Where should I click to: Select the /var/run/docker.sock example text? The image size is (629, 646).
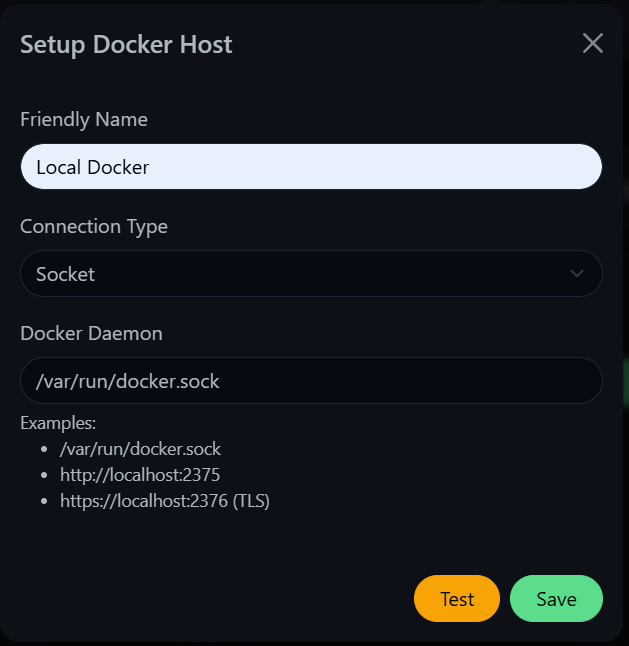tap(140, 449)
